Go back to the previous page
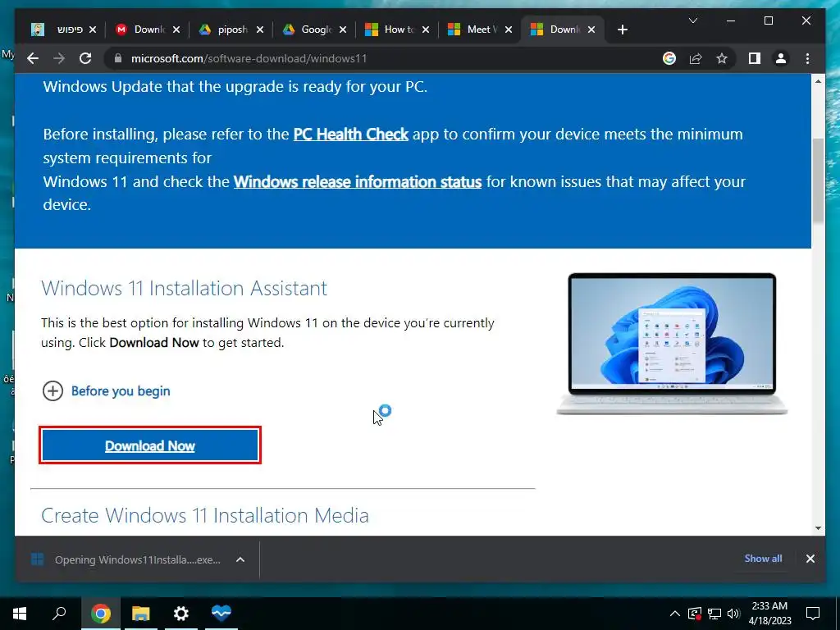Screen dimensions: 840x630 pos(33,58)
